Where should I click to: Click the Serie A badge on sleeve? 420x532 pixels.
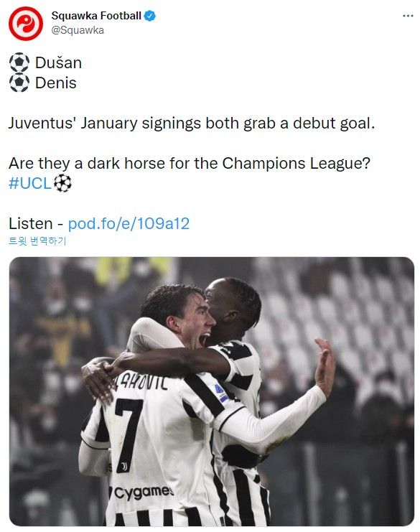[221, 393]
